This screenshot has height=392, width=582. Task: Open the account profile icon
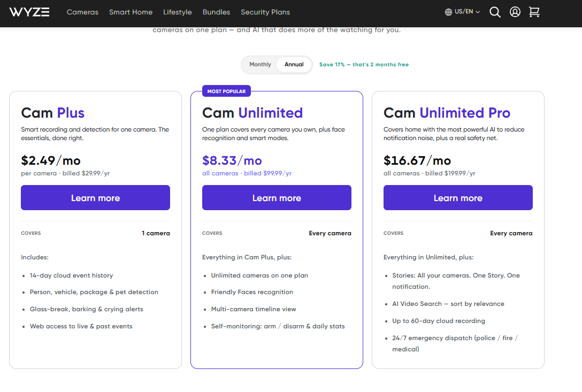tap(515, 12)
